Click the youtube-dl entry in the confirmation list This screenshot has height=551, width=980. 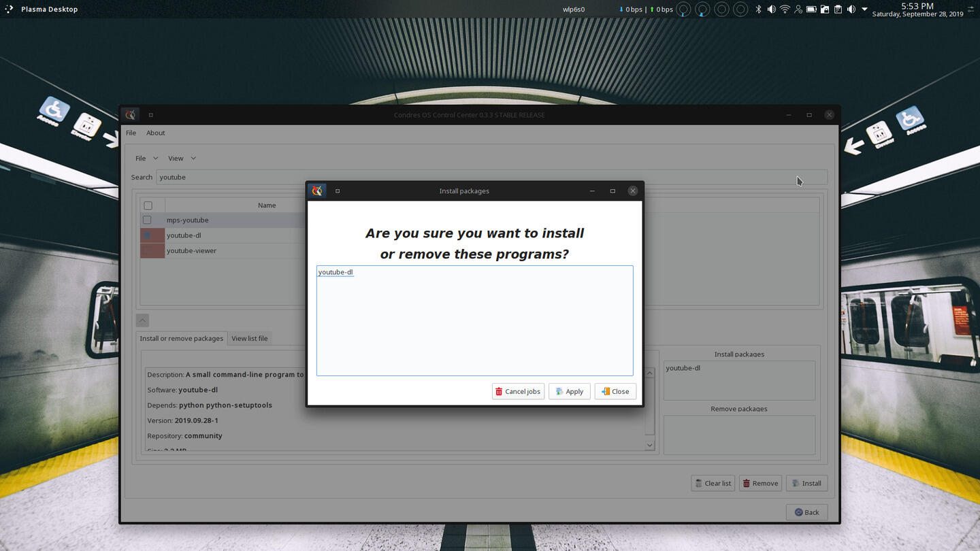point(336,272)
